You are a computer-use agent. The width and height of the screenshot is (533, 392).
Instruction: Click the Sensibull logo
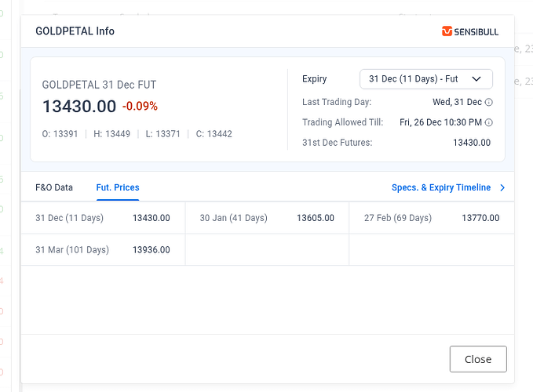click(470, 31)
